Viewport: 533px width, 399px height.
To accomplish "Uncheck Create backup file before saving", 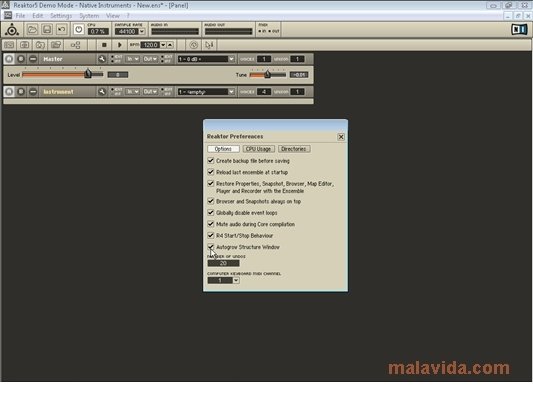I will [211, 160].
